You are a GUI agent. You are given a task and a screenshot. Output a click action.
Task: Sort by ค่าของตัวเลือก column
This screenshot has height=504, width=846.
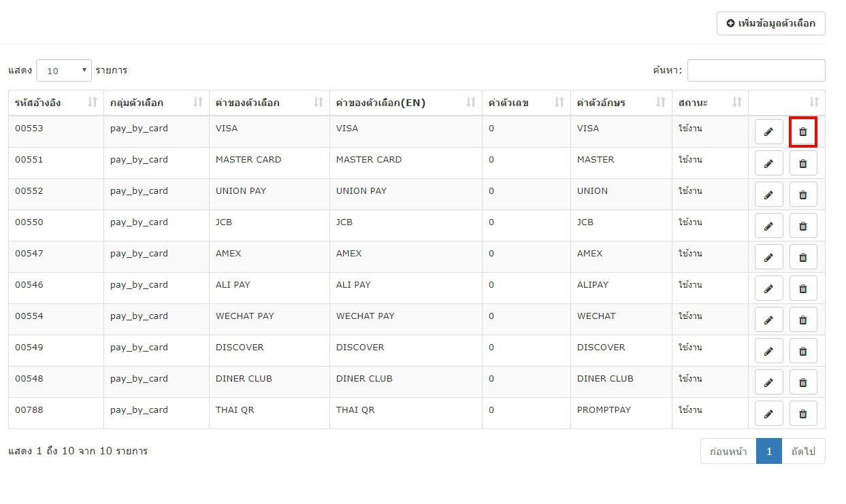270,103
